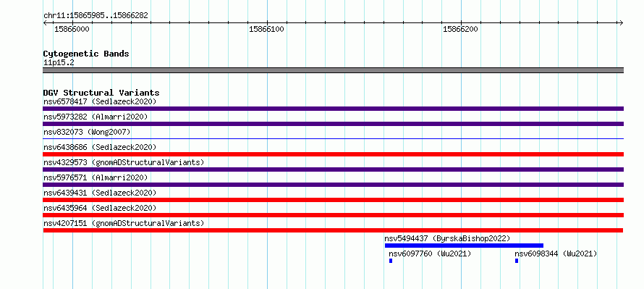The image size is (644, 289).
Task: Click the nsv6578417 (Sedlazeck2020) label
Action: (x=100, y=101)
